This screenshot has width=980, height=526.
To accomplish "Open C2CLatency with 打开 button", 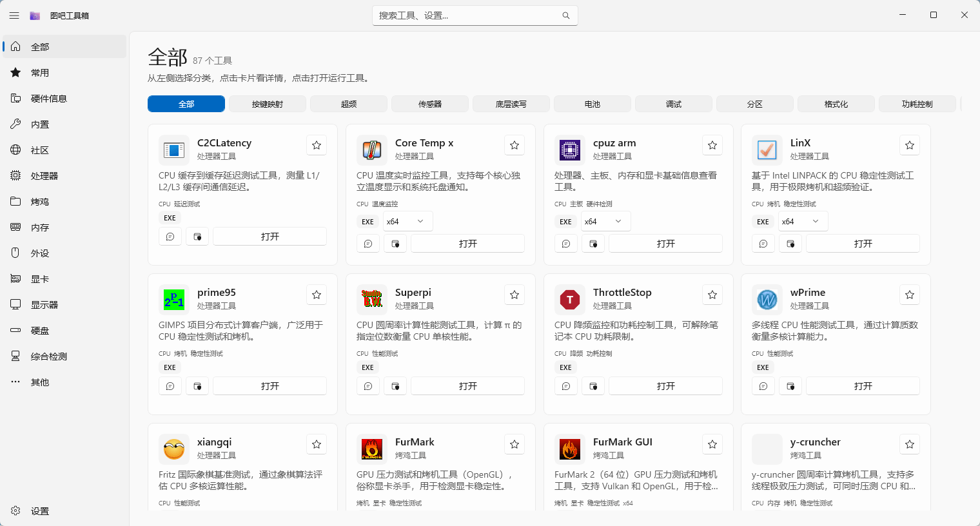I will pyautogui.click(x=270, y=237).
